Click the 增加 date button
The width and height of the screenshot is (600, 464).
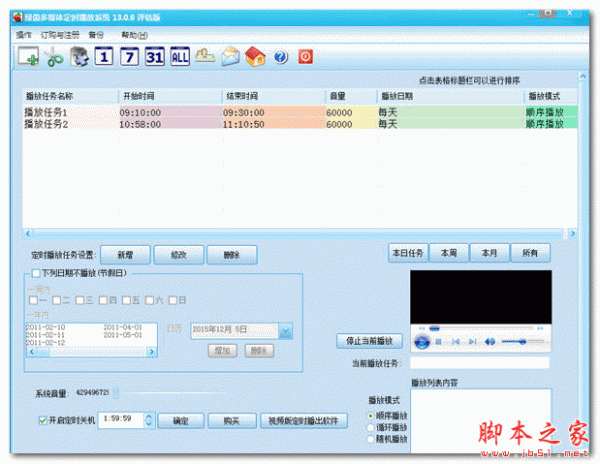click(x=222, y=350)
